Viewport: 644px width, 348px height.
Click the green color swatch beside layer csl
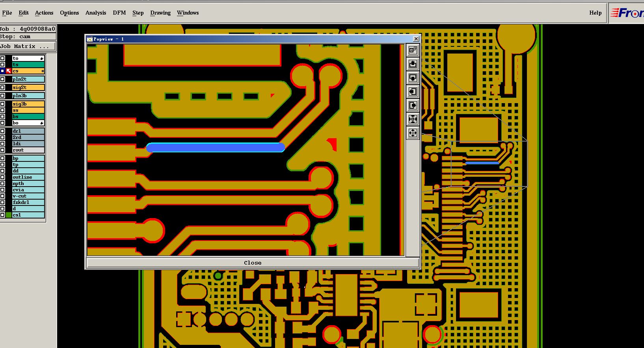coord(9,215)
